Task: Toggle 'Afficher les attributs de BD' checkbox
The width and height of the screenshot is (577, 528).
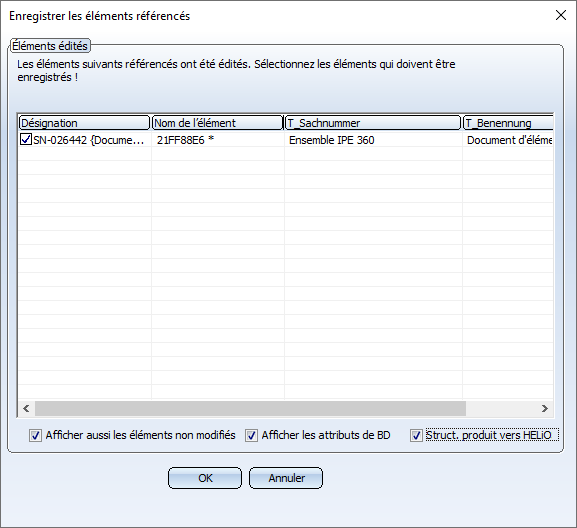Action: (x=251, y=436)
